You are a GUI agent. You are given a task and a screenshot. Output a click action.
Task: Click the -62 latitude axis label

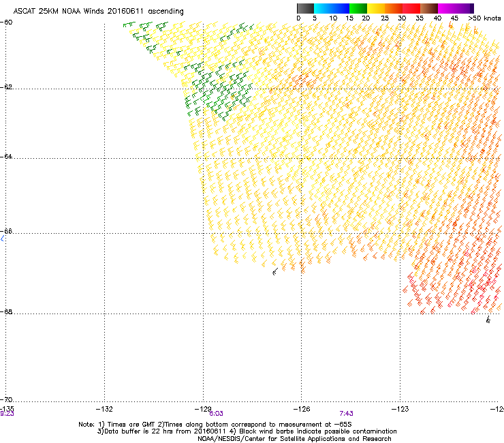pos(6,87)
